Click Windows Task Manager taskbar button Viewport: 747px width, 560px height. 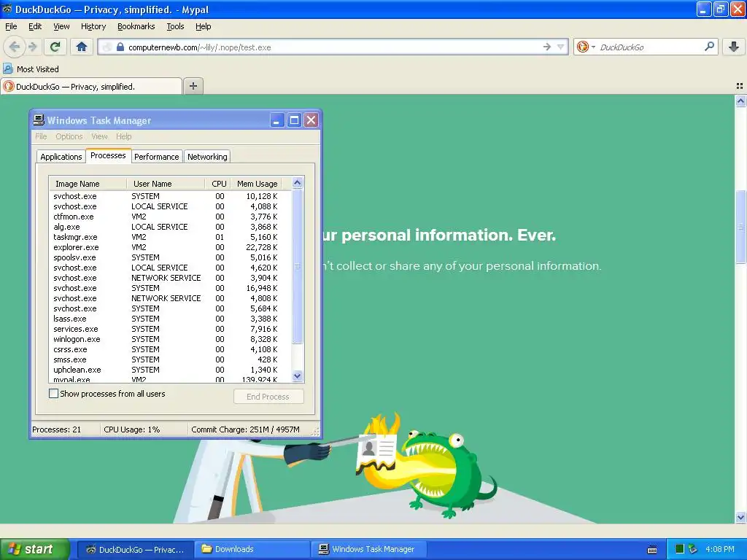370,549
